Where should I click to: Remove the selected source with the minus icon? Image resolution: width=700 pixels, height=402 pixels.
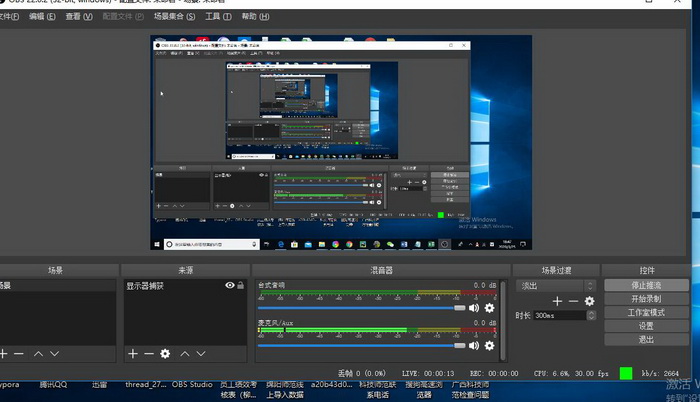click(149, 354)
